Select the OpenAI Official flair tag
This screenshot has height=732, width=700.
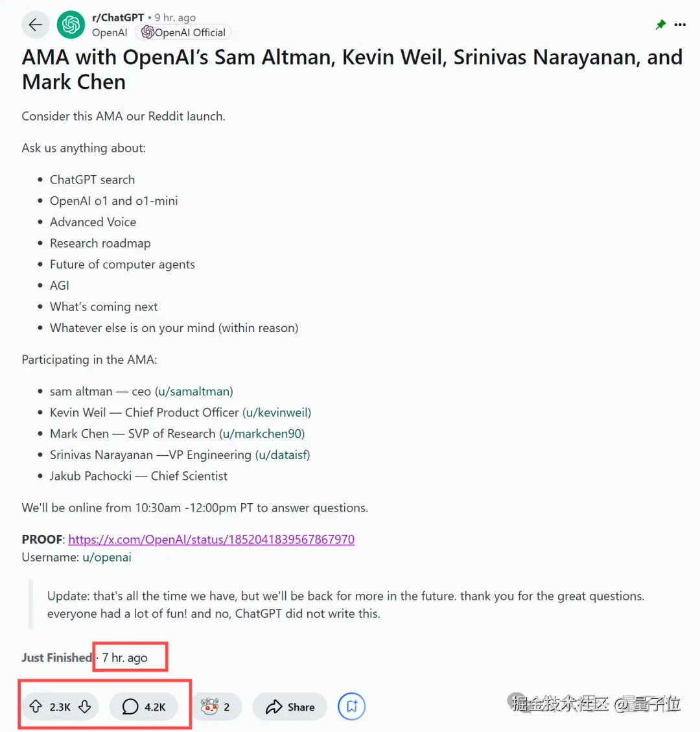pos(183,32)
